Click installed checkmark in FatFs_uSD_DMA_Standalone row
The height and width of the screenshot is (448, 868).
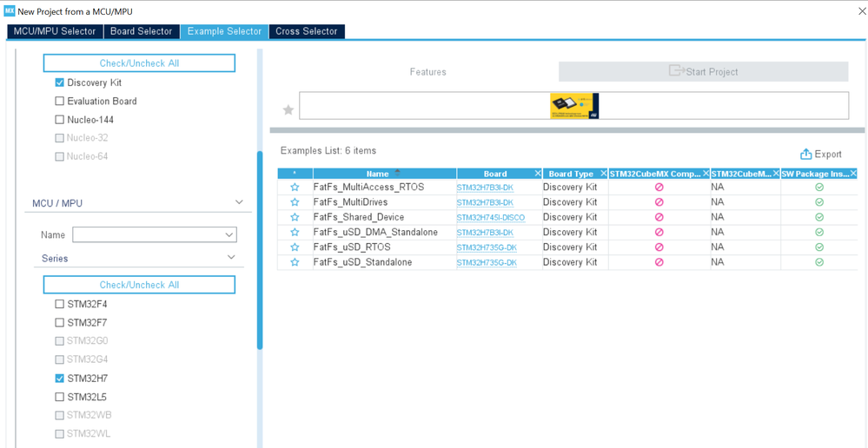point(819,233)
